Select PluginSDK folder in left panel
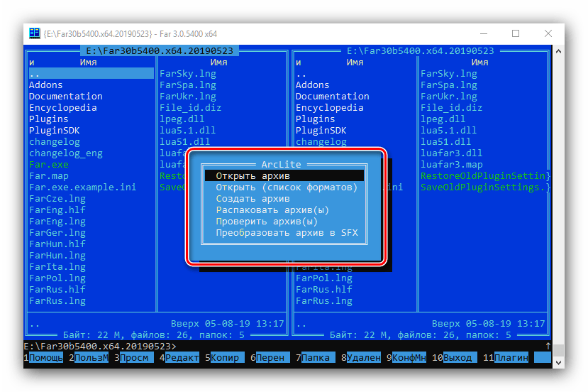588x392 pixels. tap(55, 130)
